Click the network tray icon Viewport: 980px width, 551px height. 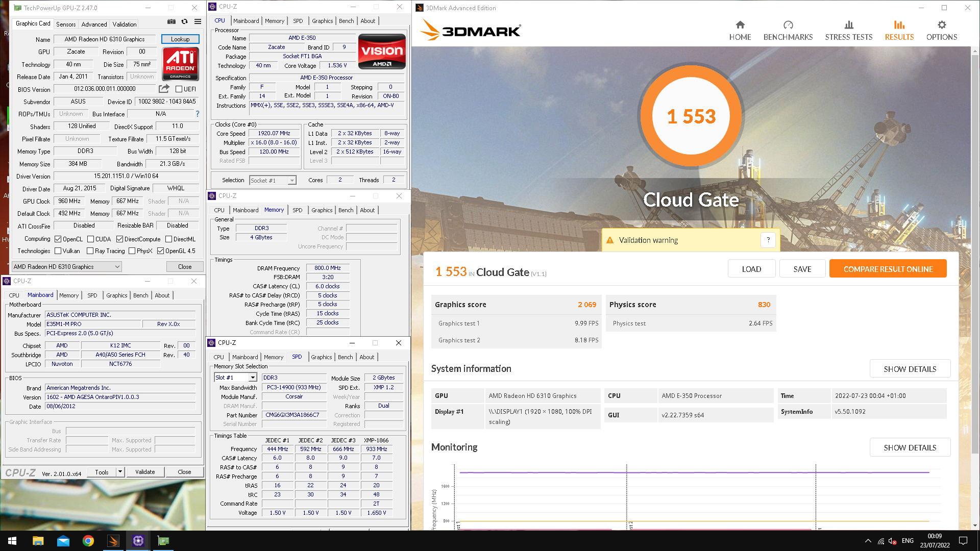tap(881, 541)
